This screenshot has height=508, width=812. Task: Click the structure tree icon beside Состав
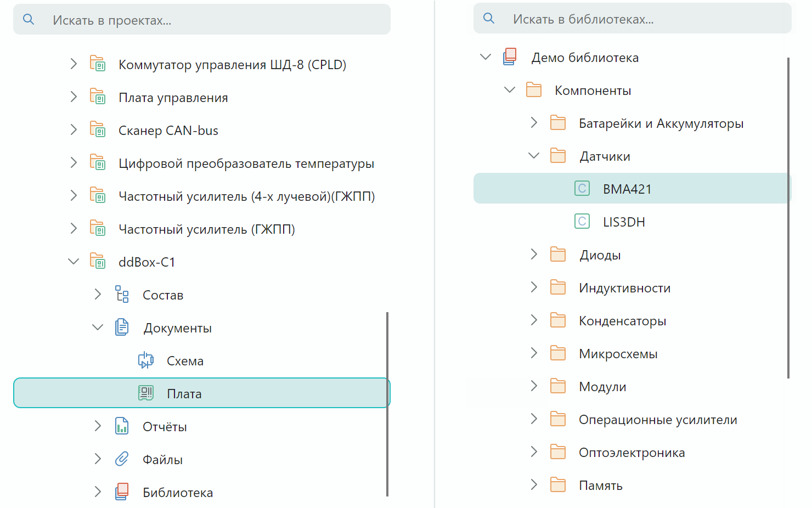122,295
